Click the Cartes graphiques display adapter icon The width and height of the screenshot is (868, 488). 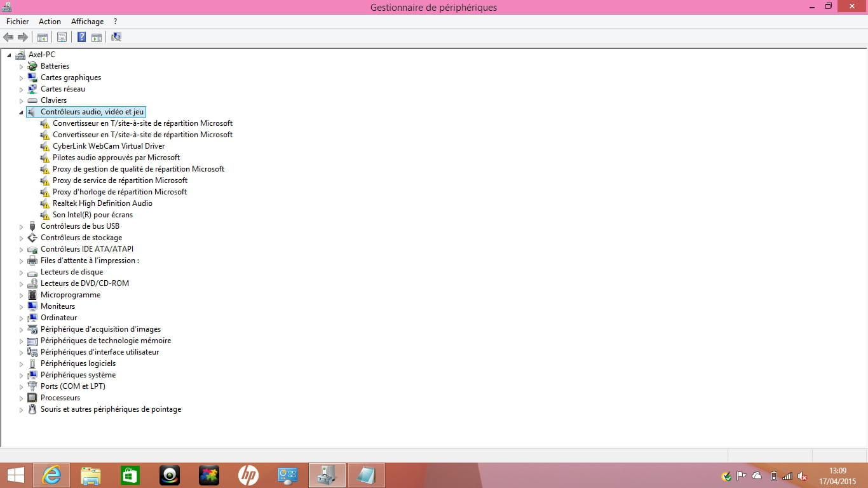(x=32, y=78)
